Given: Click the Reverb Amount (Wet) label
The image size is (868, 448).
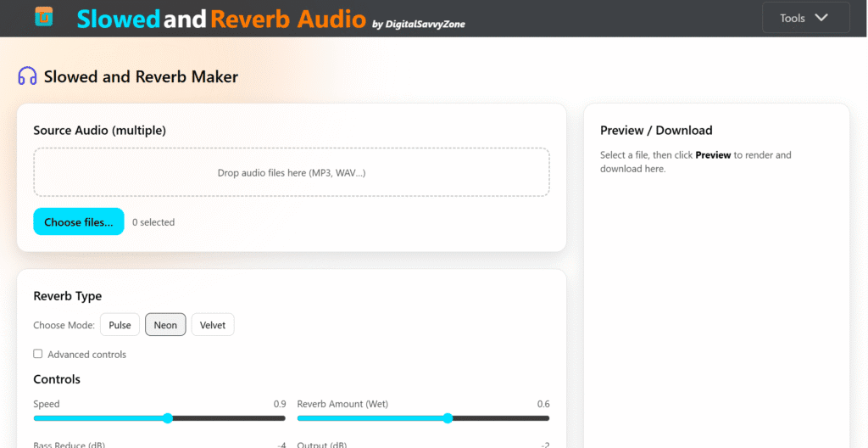Looking at the screenshot, I should click(342, 404).
